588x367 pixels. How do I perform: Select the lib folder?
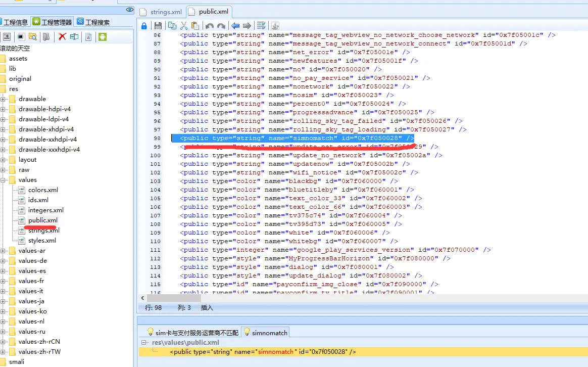(12, 69)
